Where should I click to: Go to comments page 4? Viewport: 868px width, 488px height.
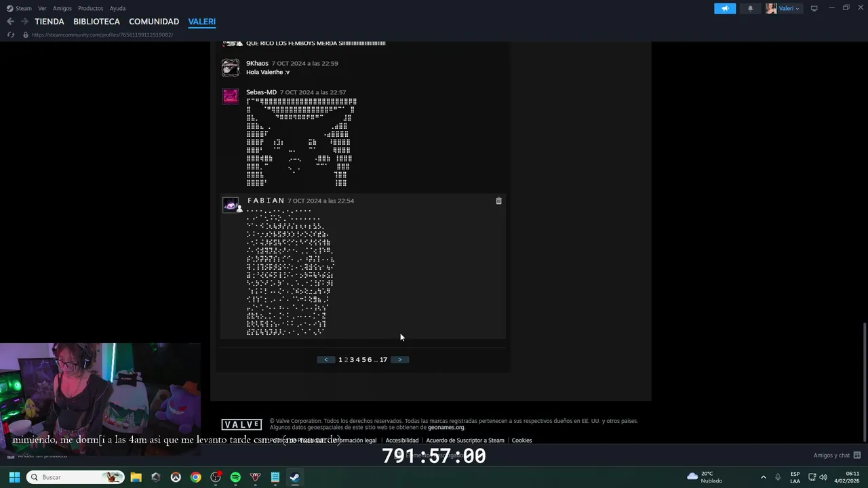click(x=358, y=360)
